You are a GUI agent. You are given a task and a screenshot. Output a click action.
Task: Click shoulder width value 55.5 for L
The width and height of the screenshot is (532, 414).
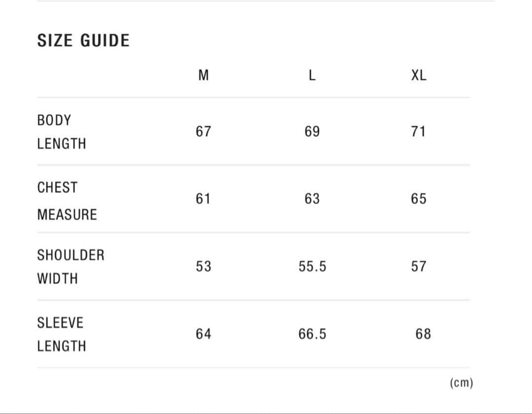[312, 267]
